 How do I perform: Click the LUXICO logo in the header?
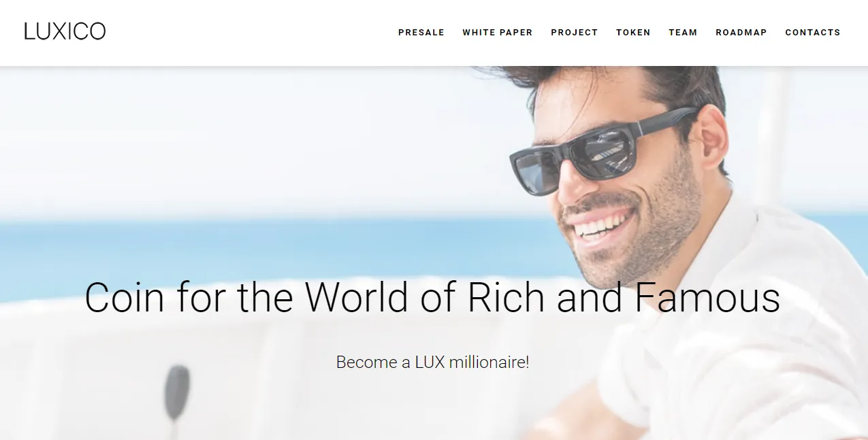point(65,31)
